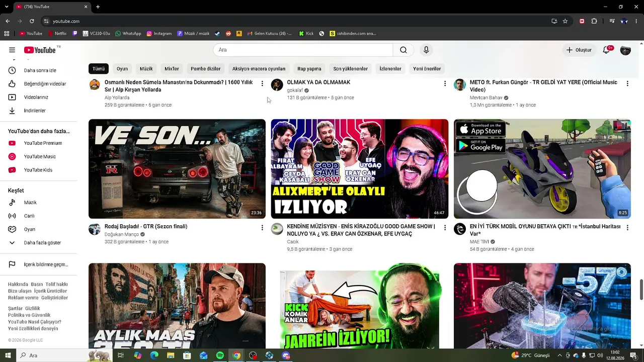This screenshot has height=362, width=644.
Task: Play the Rodaj Başladı GTR thumbnail
Action: 177,169
